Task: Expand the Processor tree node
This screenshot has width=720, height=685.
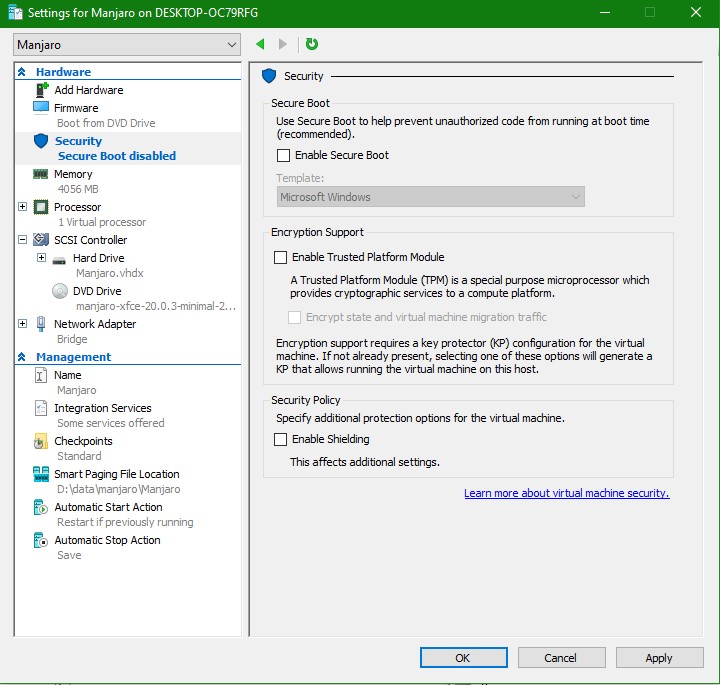Action: 23,207
